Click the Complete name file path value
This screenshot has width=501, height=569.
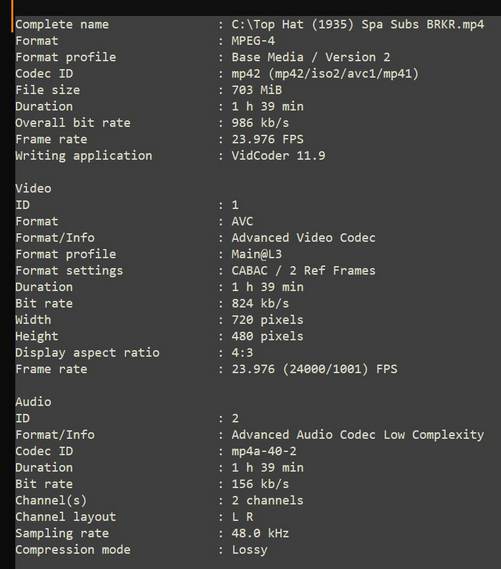pos(358,24)
